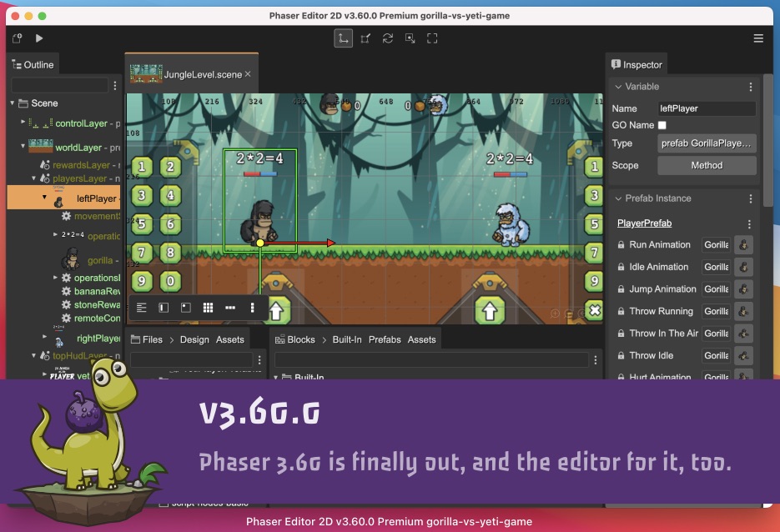Click the play arrow to run the project
Viewport: 780px width, 532px height.
click(37, 38)
